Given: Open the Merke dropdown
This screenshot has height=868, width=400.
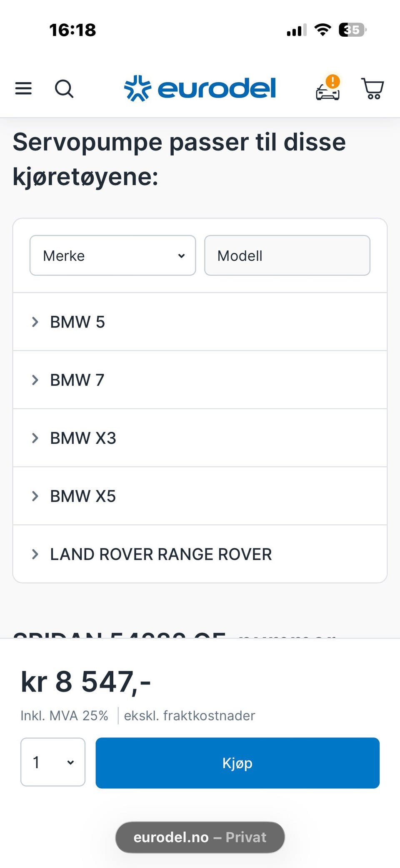Looking at the screenshot, I should [113, 255].
